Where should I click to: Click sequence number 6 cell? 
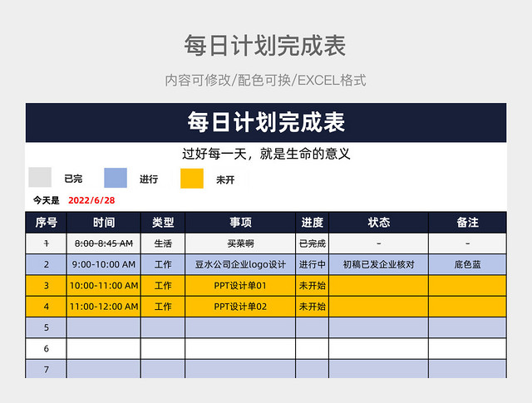point(47,349)
